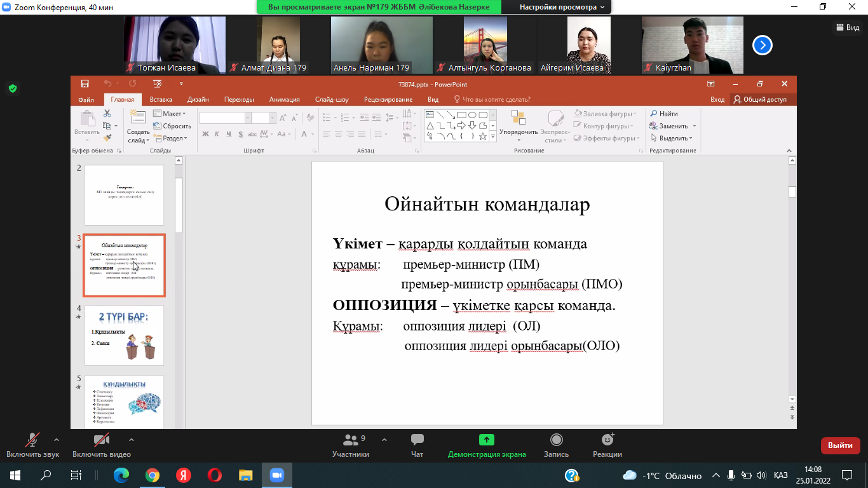This screenshot has height=488, width=868.
Task: Open Zoom encryption shield info icon
Action: point(12,88)
